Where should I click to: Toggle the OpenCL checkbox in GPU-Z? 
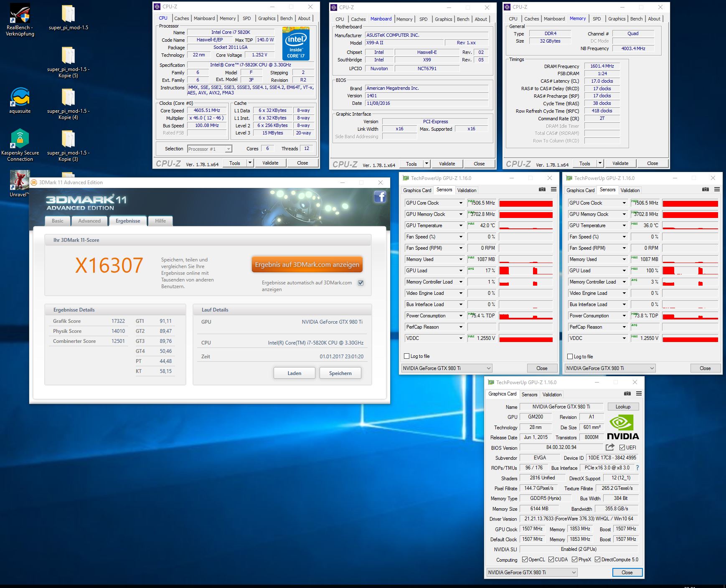tap(525, 560)
